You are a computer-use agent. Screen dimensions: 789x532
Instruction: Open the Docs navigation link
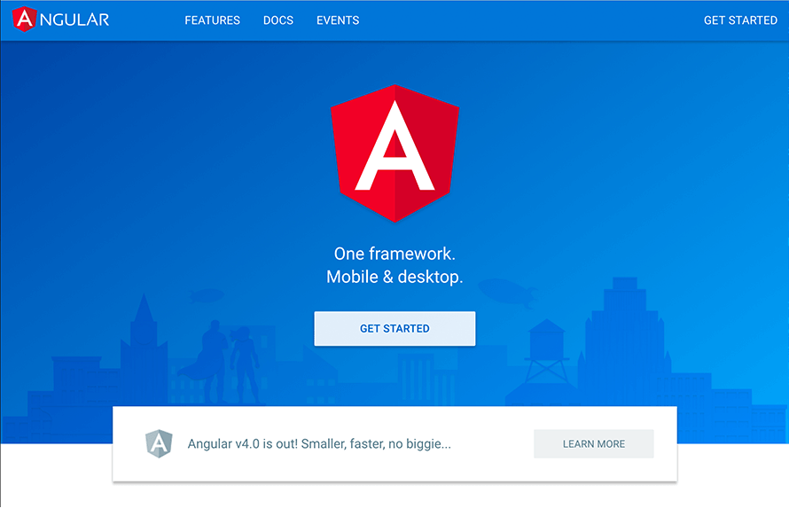tap(278, 20)
